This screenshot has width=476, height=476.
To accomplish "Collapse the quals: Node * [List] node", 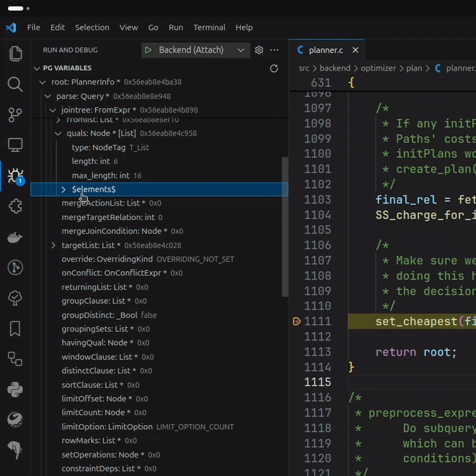I will point(58,134).
